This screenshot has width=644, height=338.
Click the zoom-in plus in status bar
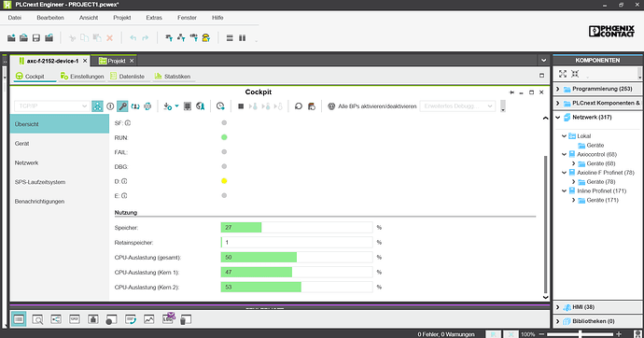pyautogui.click(x=619, y=334)
